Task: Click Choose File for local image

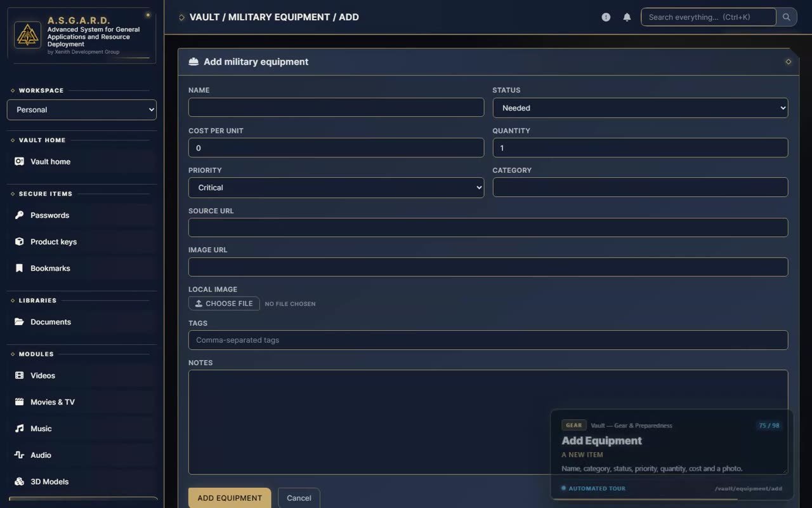Action: (224, 304)
